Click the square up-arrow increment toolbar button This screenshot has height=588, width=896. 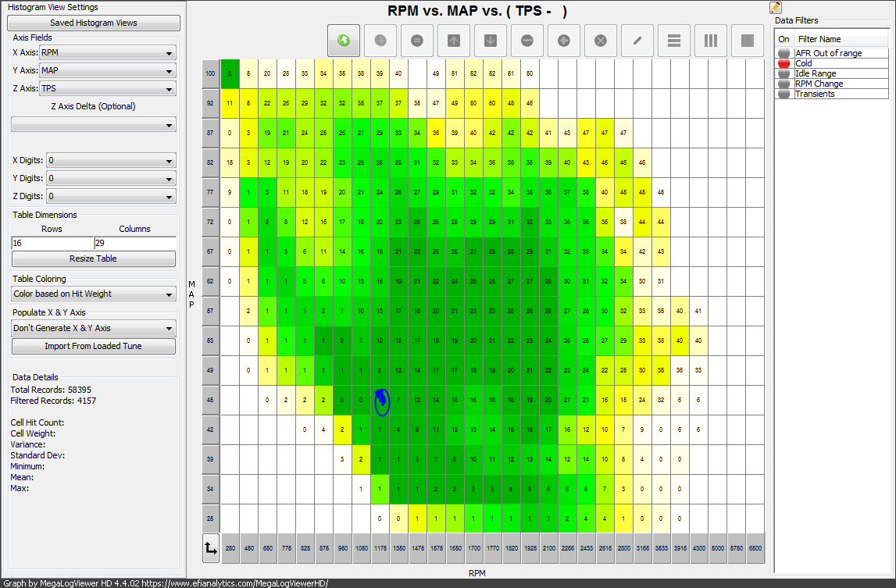click(454, 41)
